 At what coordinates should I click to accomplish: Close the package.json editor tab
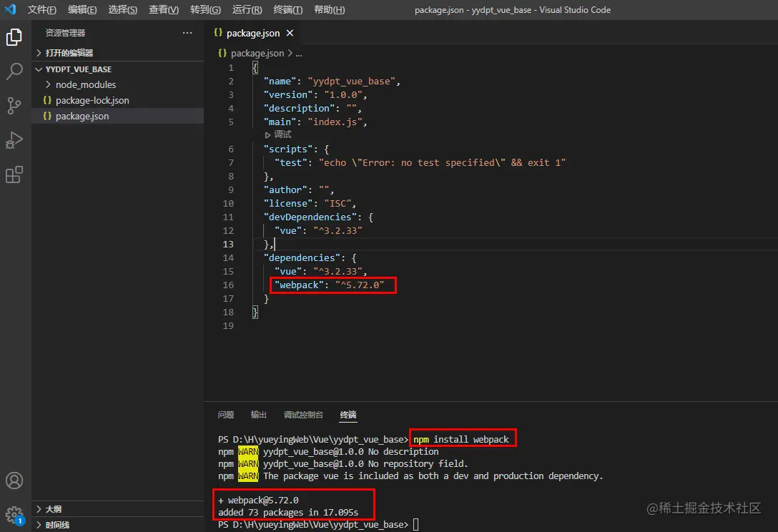point(290,33)
